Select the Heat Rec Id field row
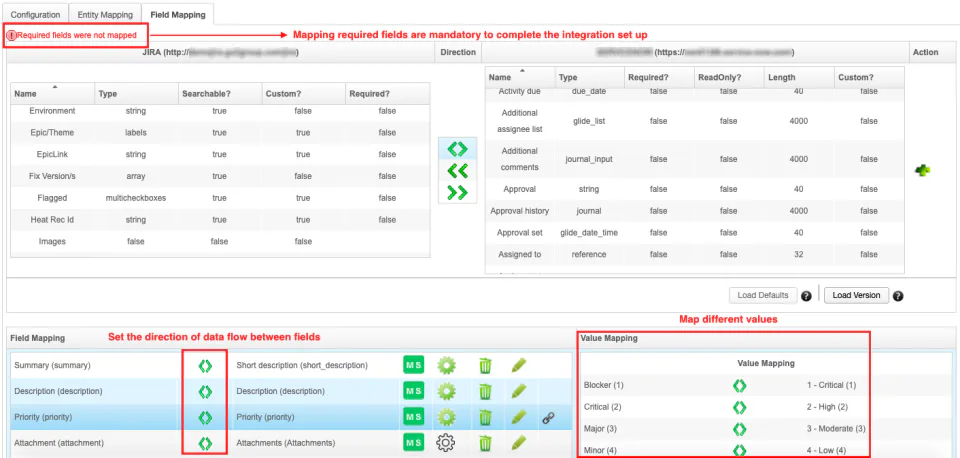Viewport: 960px width, 458px height. [x=220, y=219]
